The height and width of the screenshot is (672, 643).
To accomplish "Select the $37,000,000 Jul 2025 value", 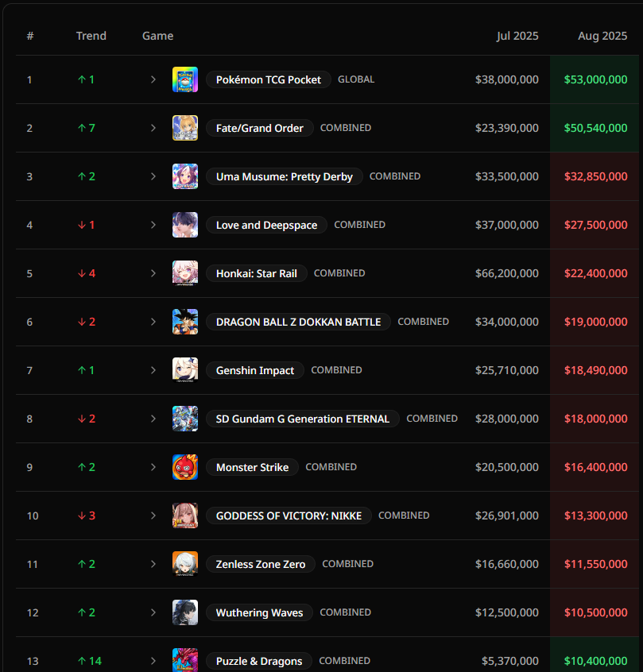I will coord(506,225).
